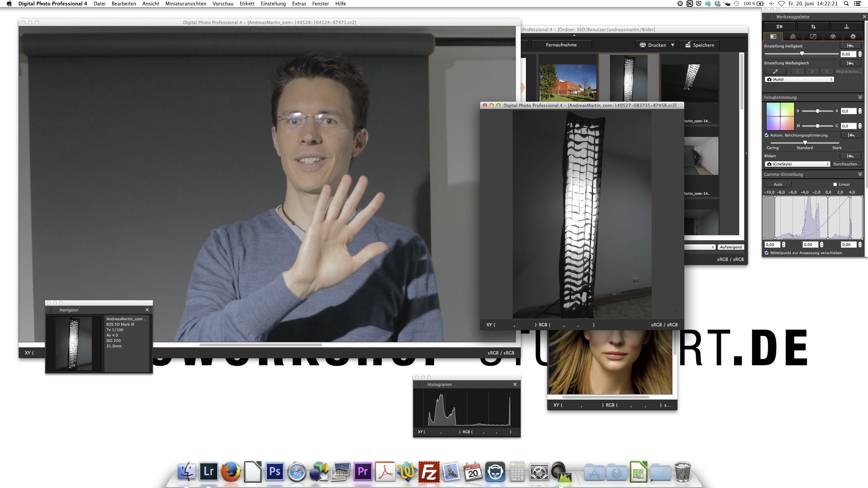Click the white balance eyedropper icon
Viewport: 868px width, 488px height.
[775, 72]
